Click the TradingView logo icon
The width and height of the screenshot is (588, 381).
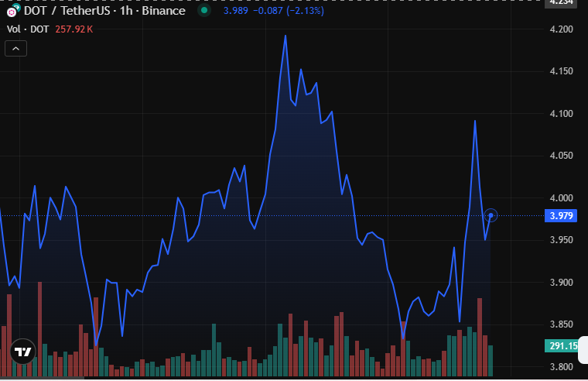(23, 352)
